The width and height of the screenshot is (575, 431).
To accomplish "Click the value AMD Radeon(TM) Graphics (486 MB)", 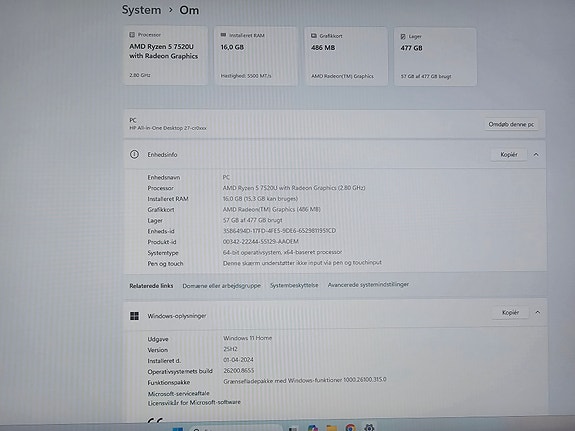I will click(272, 209).
